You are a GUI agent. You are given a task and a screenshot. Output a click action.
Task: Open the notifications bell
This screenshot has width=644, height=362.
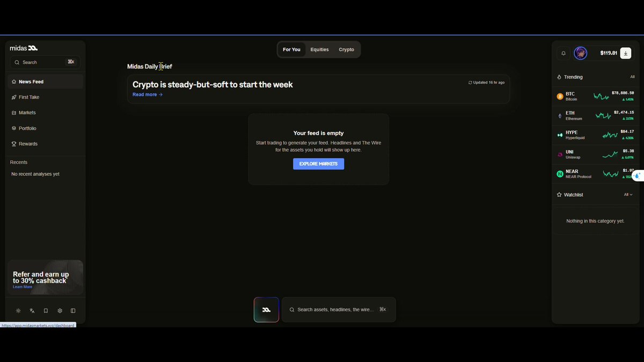pos(563,53)
